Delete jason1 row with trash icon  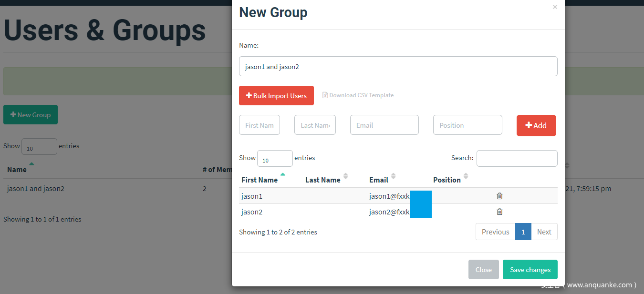click(x=499, y=196)
